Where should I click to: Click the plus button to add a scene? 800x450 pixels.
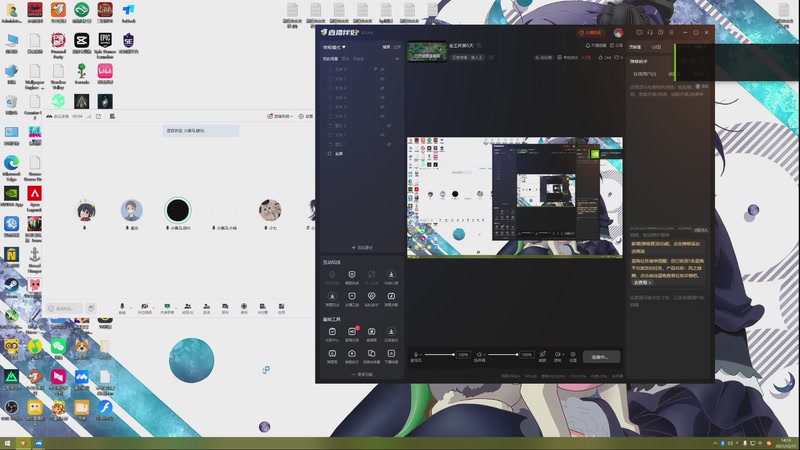coord(397,59)
